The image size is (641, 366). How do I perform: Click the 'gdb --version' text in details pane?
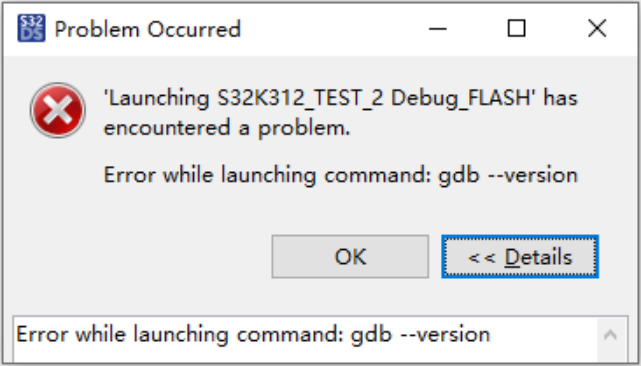pos(420,335)
